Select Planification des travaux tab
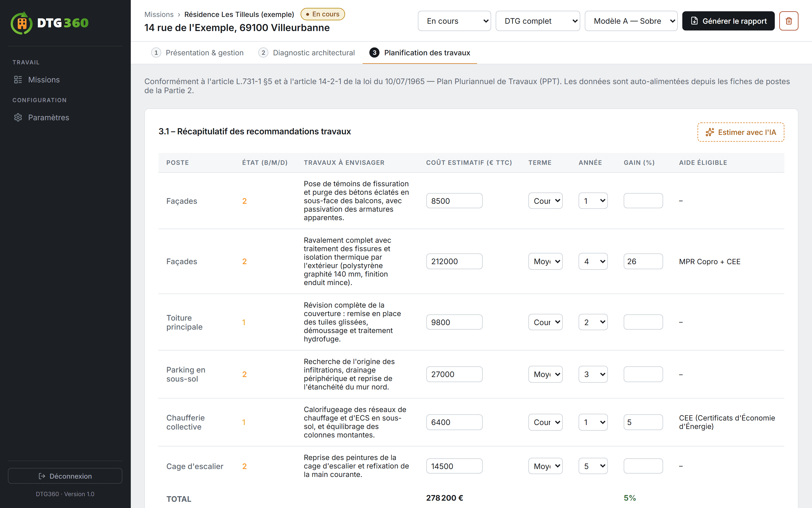812x508 pixels. click(420, 53)
